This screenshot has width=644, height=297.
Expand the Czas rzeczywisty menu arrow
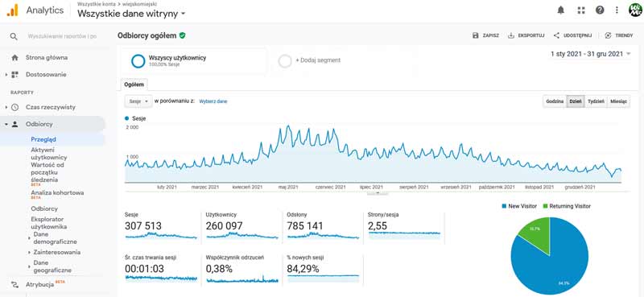click(x=6, y=107)
